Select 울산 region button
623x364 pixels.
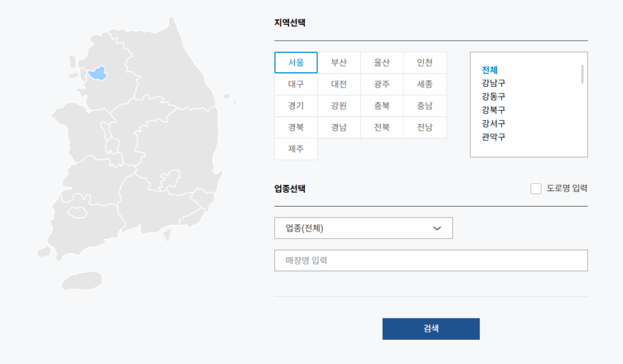(381, 63)
